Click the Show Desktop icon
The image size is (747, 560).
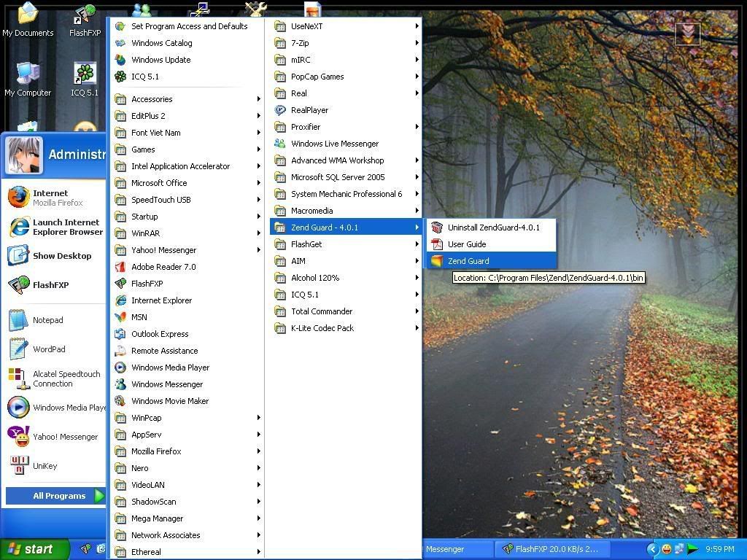(x=18, y=256)
